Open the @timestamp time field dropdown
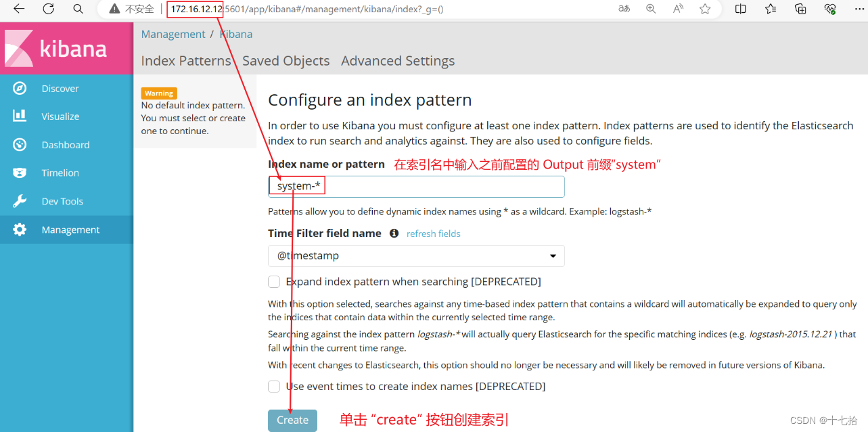 pyautogui.click(x=416, y=256)
